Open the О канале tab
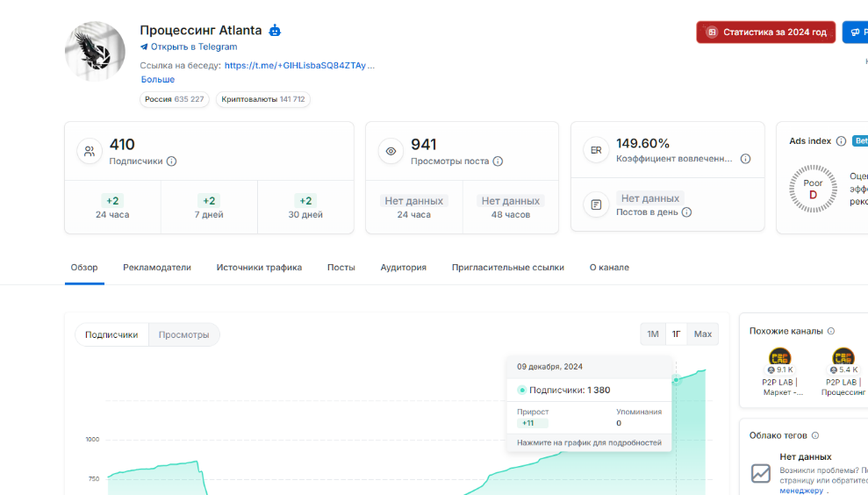The image size is (868, 495). tap(609, 268)
